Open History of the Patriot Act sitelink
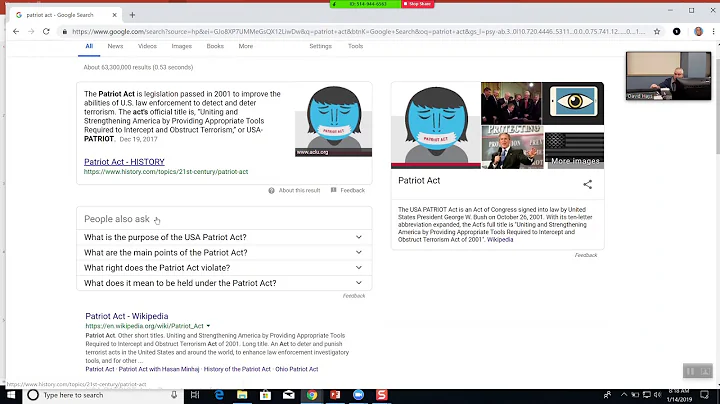Image resolution: width=720 pixels, height=404 pixels. [x=237, y=369]
